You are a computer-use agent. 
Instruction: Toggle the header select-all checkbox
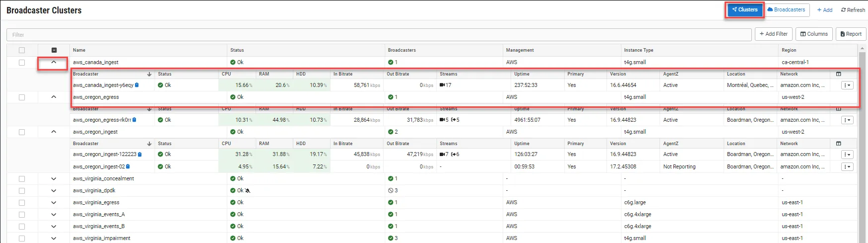(22, 50)
